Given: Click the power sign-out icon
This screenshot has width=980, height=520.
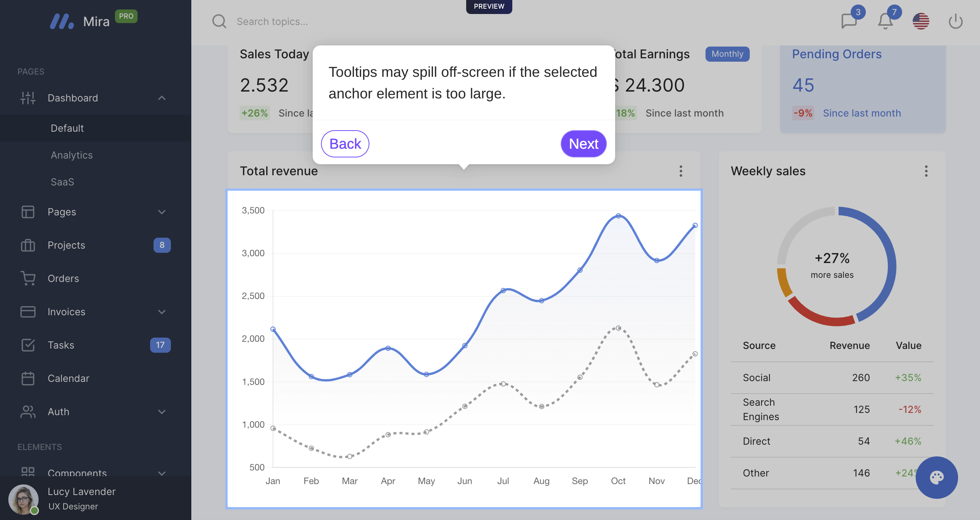Looking at the screenshot, I should [955, 21].
